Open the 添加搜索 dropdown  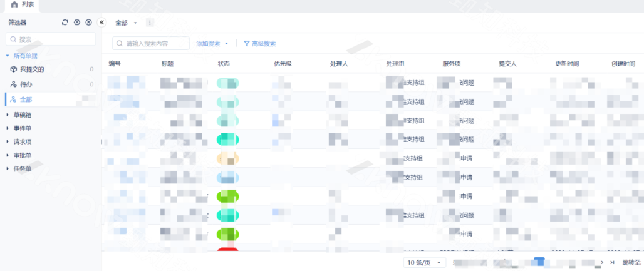pos(212,44)
